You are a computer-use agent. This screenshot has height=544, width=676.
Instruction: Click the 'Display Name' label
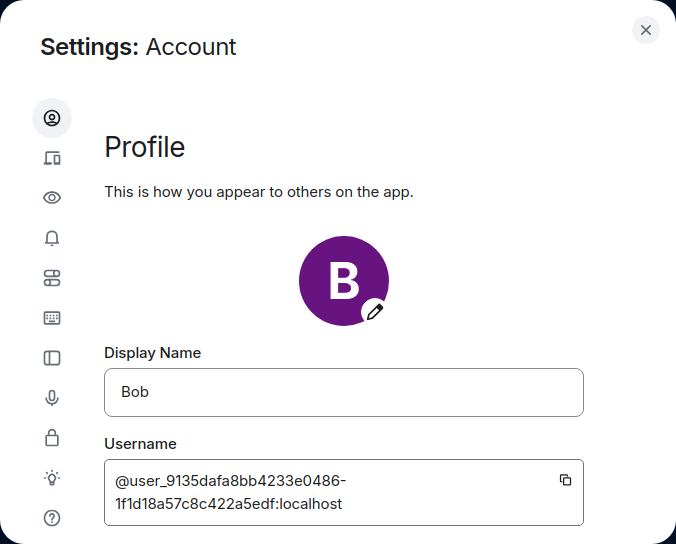pos(152,353)
